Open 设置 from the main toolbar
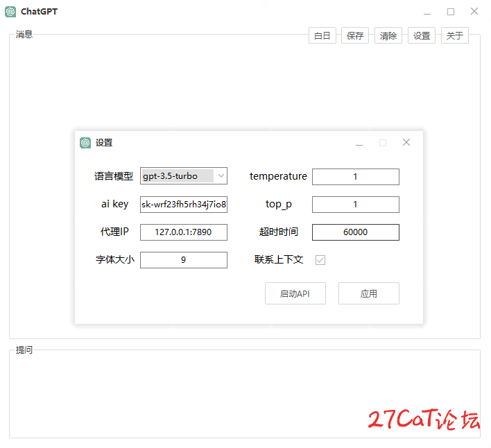This screenshot has height=448, width=491. [422, 35]
